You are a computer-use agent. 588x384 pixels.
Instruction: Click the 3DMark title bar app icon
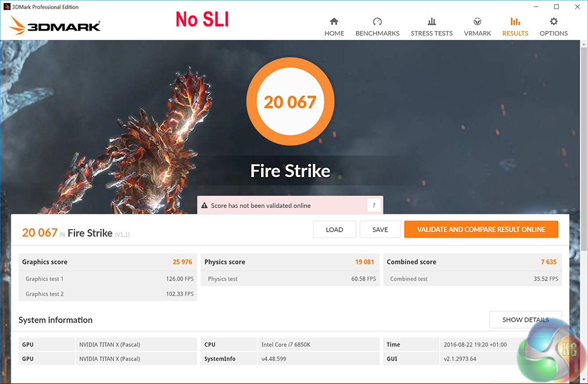tap(7, 7)
